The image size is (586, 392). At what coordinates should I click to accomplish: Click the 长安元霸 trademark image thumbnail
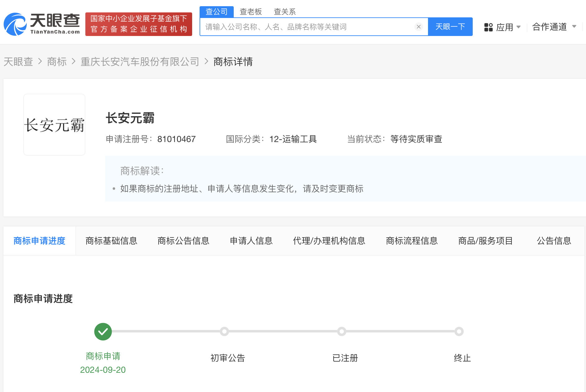54,124
